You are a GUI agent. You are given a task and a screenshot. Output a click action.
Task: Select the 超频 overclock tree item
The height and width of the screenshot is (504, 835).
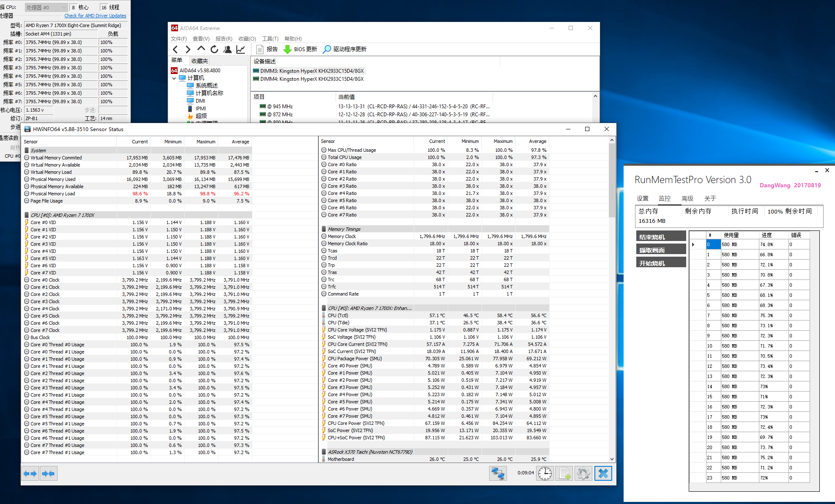pos(201,116)
